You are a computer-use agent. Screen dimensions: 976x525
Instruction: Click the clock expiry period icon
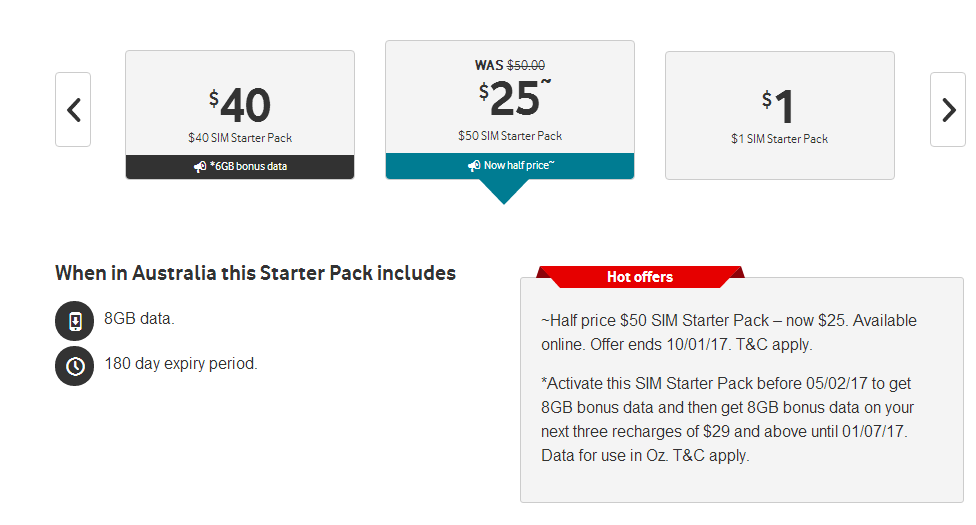[75, 366]
